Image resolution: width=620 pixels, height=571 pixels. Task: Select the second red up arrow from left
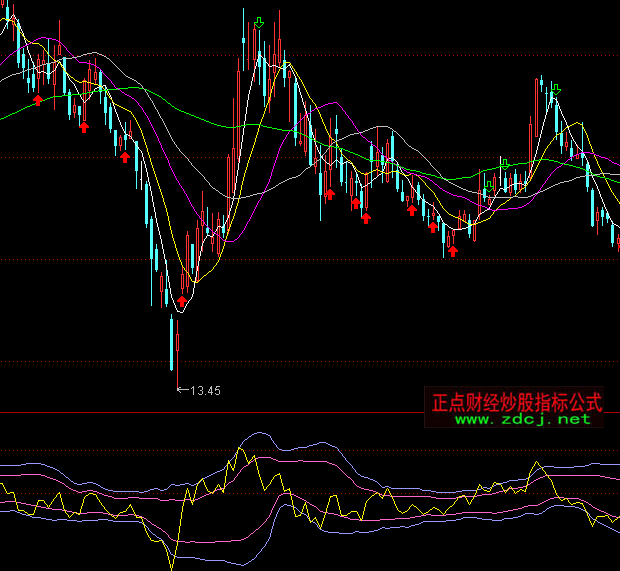point(84,126)
